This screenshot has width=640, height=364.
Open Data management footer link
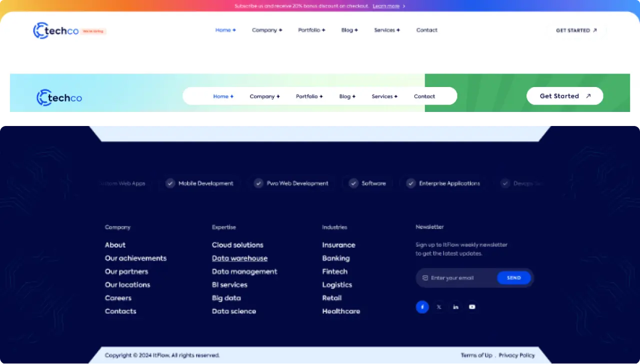[244, 271]
